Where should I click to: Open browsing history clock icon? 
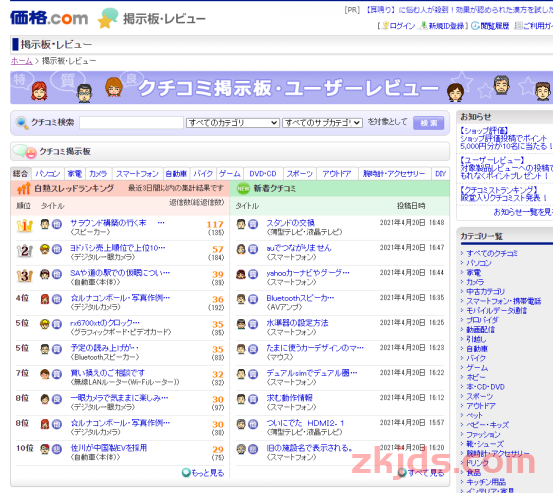coord(475,25)
